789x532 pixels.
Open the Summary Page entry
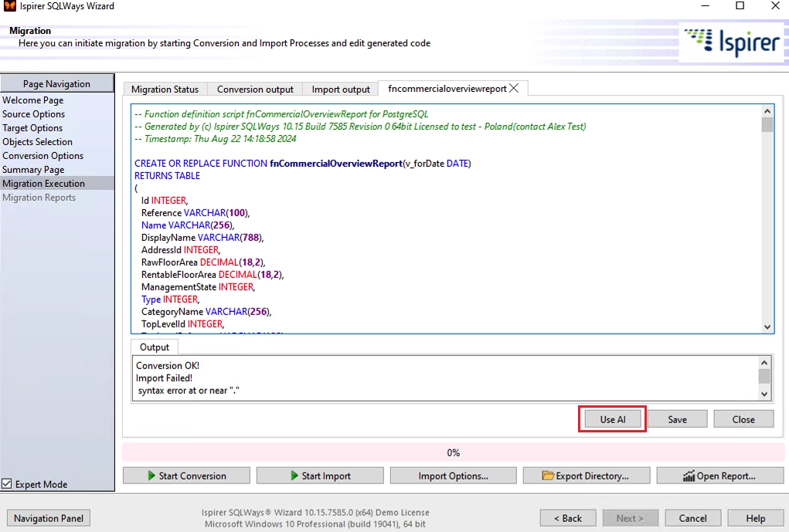(33, 169)
